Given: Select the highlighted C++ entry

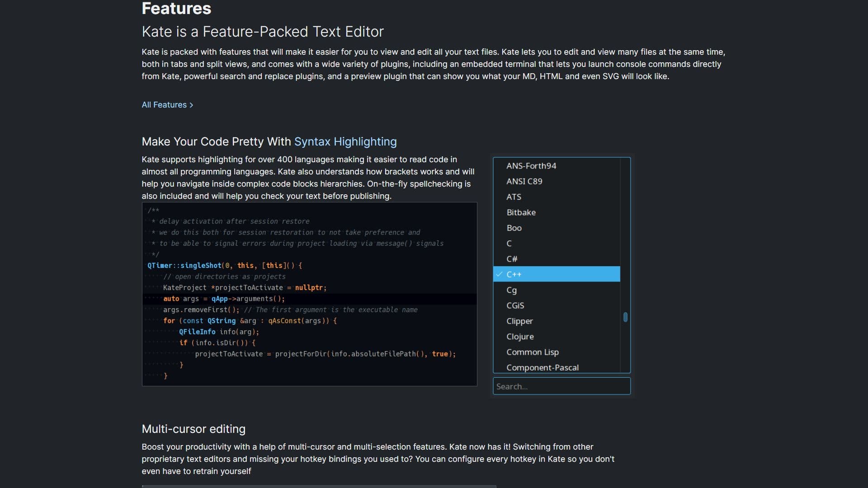Looking at the screenshot, I should pyautogui.click(x=557, y=274).
